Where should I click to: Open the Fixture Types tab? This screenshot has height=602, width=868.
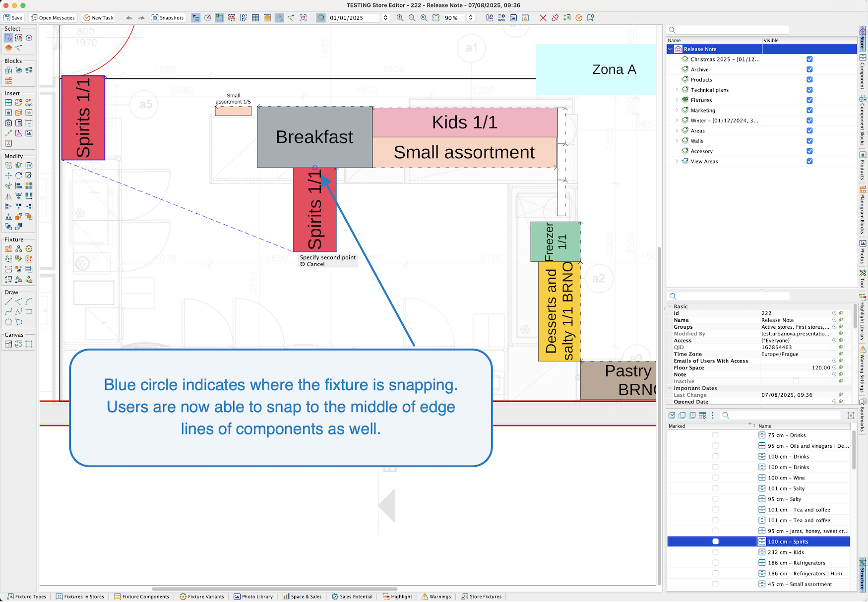[27, 597]
